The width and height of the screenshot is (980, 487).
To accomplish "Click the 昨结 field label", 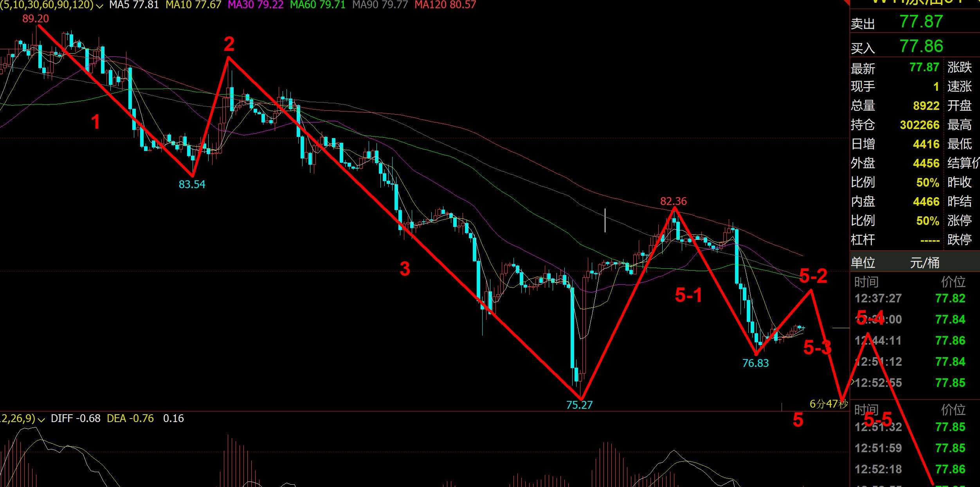I will [x=959, y=201].
